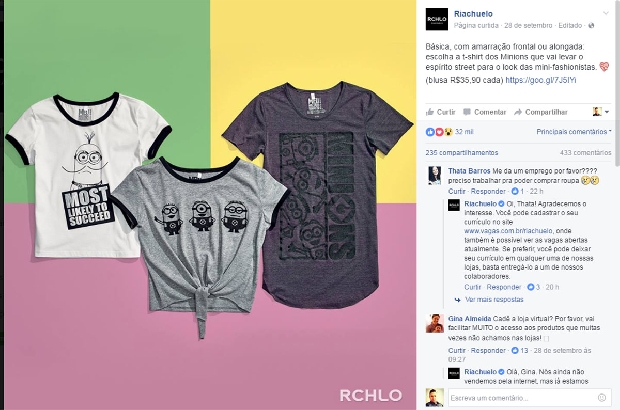620x410 pixels.
Task: Open the profile selector dropdown beside Compartilhar
Action: (x=601, y=112)
